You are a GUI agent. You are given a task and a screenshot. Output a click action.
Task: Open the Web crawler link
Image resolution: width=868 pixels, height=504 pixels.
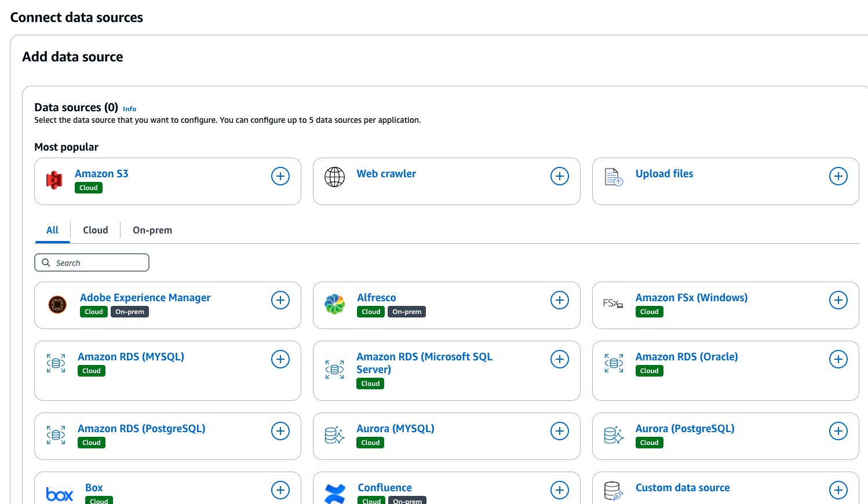386,174
